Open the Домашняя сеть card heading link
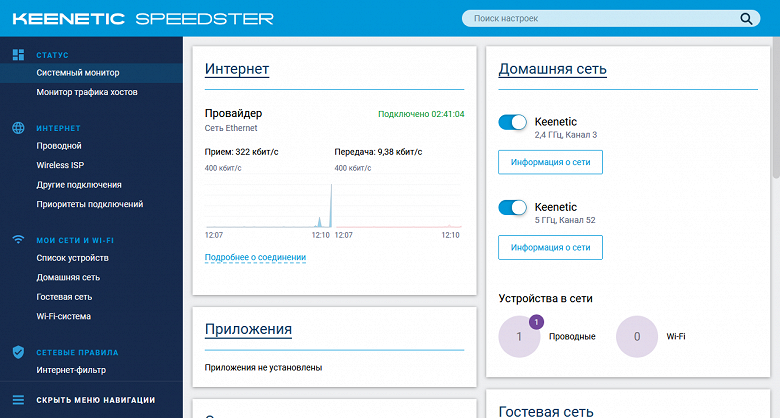Image resolution: width=780 pixels, height=418 pixels. (x=552, y=69)
